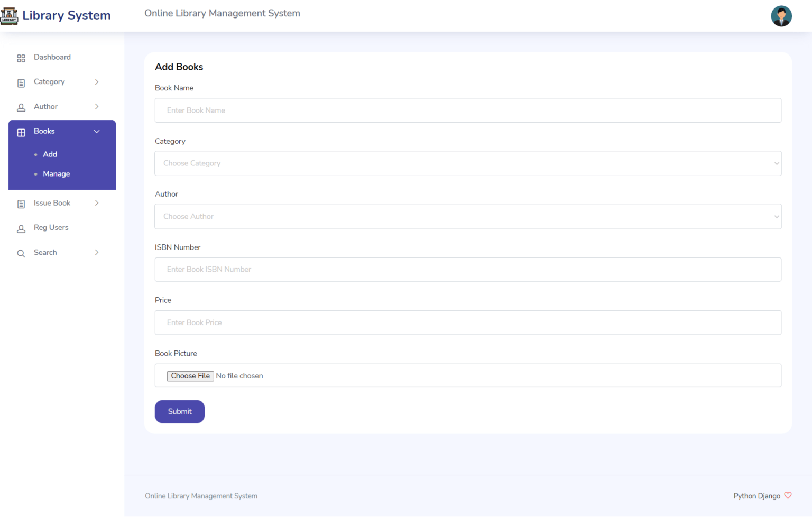Image resolution: width=812 pixels, height=517 pixels.
Task: Expand the Category submenu arrow
Action: [x=97, y=82]
